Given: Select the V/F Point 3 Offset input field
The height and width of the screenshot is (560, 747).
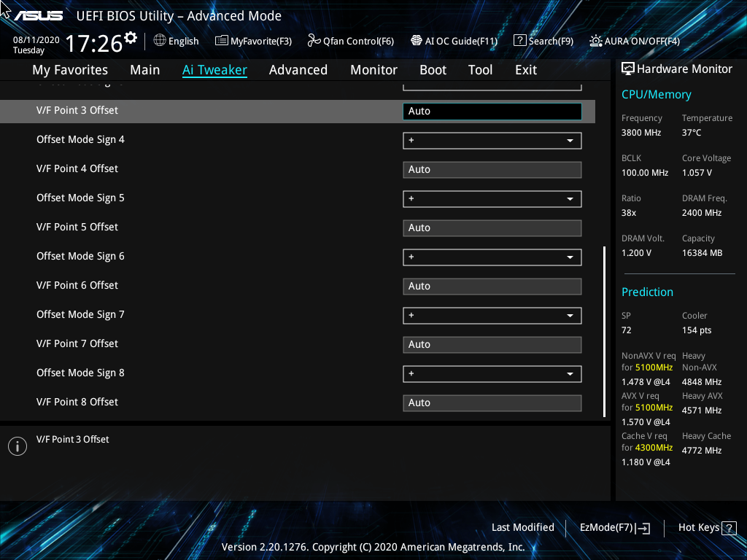Looking at the screenshot, I should point(492,111).
